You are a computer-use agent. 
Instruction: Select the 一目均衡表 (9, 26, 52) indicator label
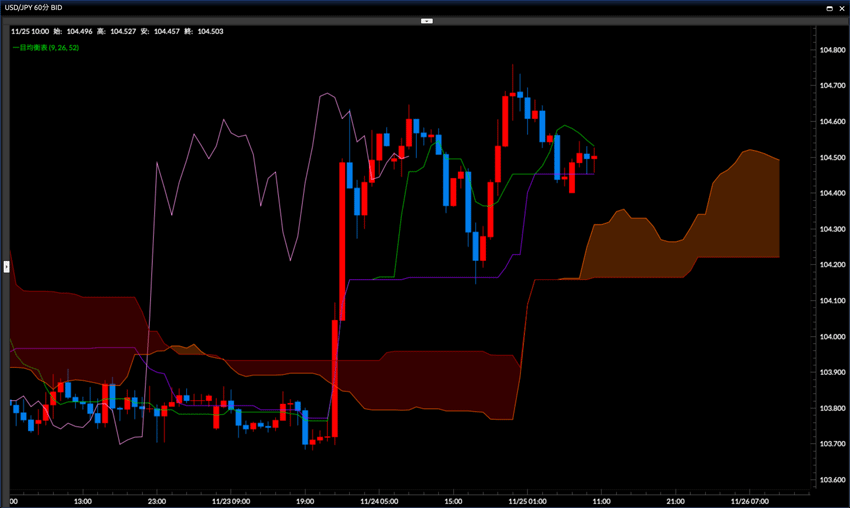(x=45, y=47)
